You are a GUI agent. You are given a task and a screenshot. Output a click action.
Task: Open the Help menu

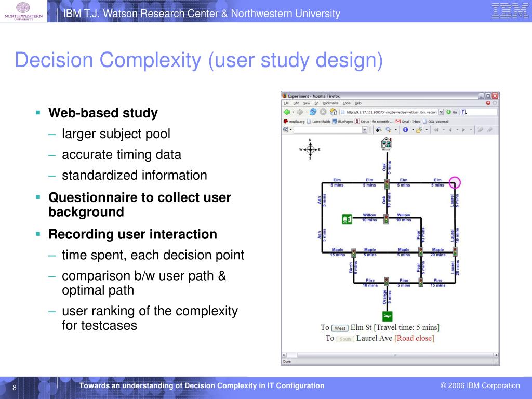(x=358, y=103)
